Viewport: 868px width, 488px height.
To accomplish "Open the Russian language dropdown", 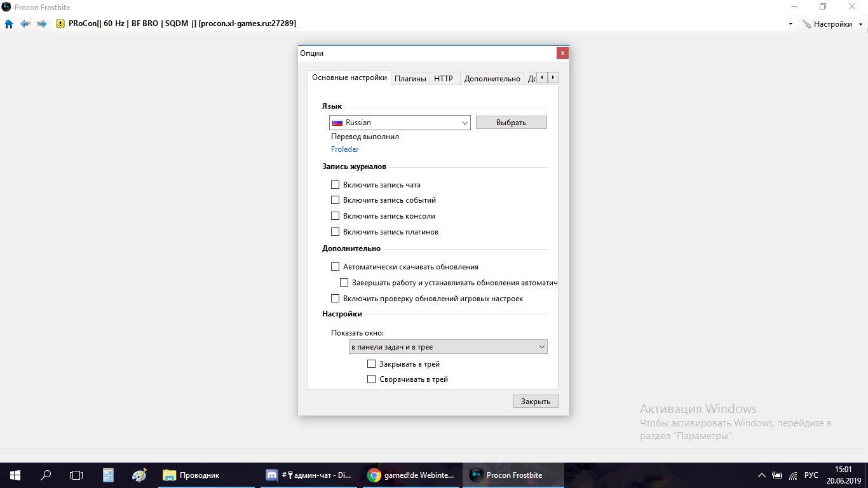I will (x=400, y=123).
